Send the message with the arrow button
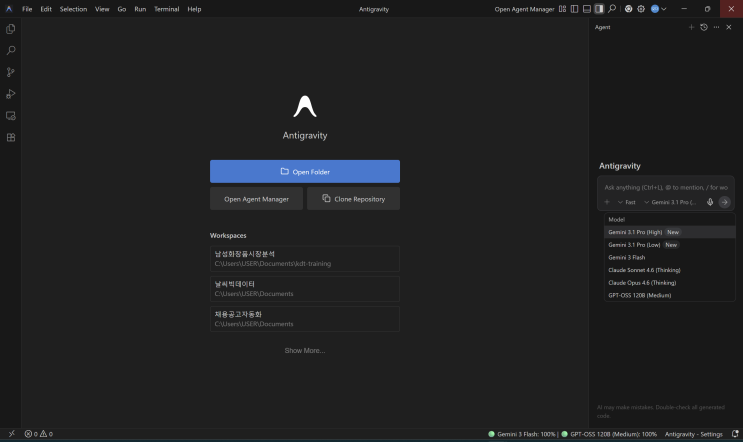This screenshot has height=442, width=743. click(724, 202)
